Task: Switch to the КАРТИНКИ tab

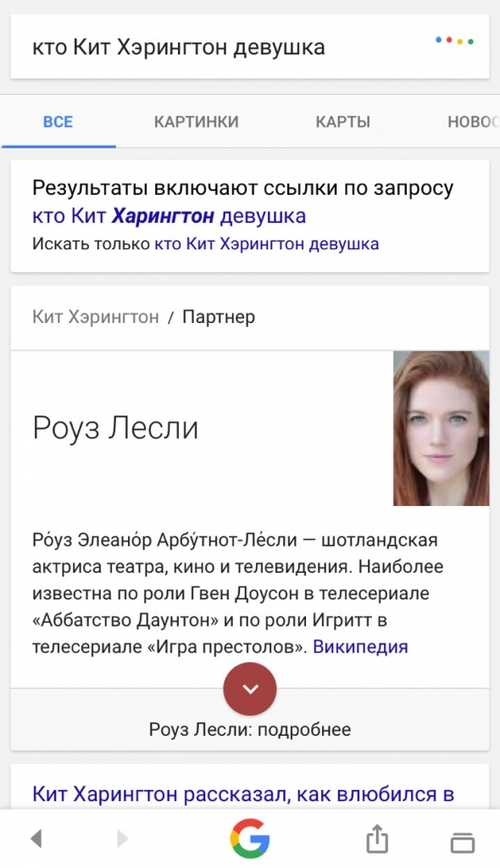Action: [196, 122]
